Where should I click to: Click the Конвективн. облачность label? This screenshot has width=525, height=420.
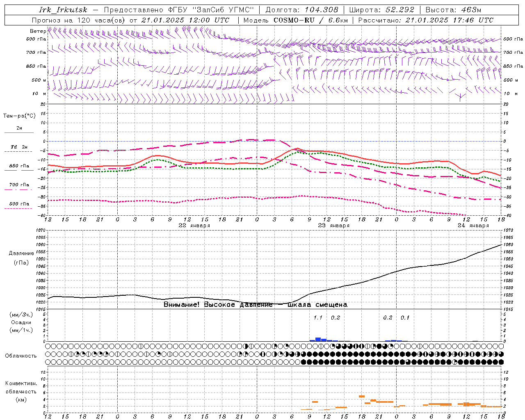21,388
